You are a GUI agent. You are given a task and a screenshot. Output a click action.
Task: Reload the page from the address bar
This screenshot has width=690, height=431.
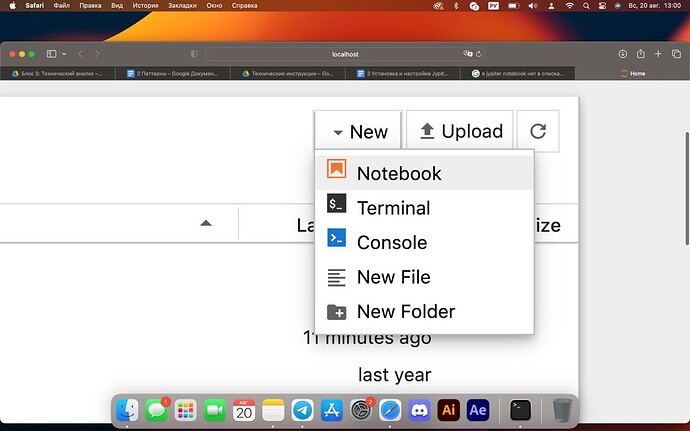[x=479, y=54]
